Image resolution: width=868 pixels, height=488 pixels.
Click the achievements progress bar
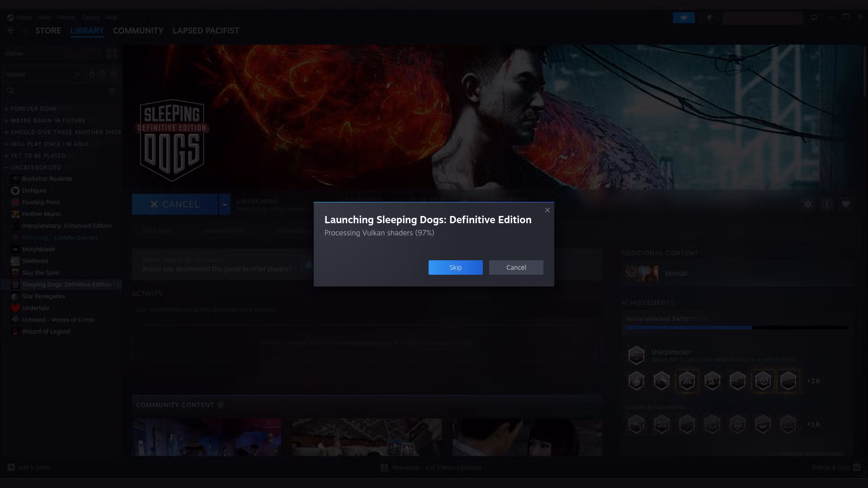[x=737, y=328]
